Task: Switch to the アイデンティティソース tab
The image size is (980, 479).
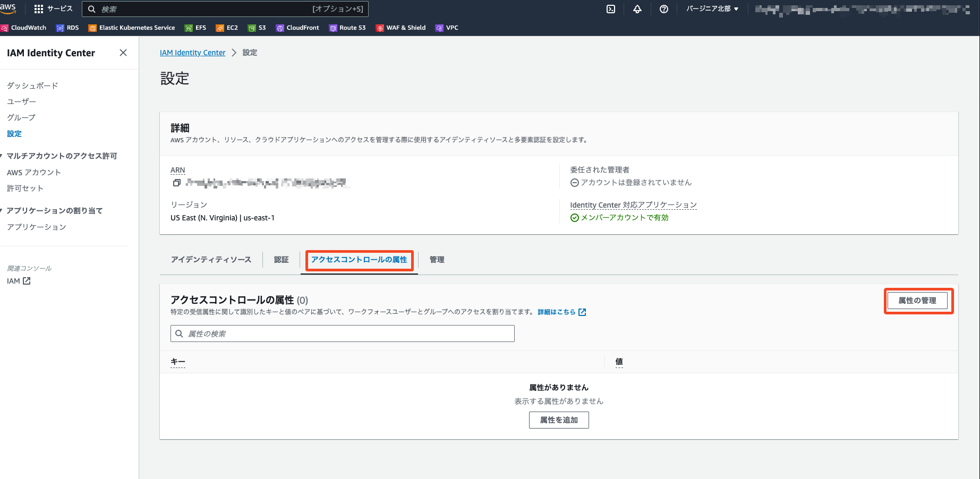Action: pyautogui.click(x=211, y=260)
